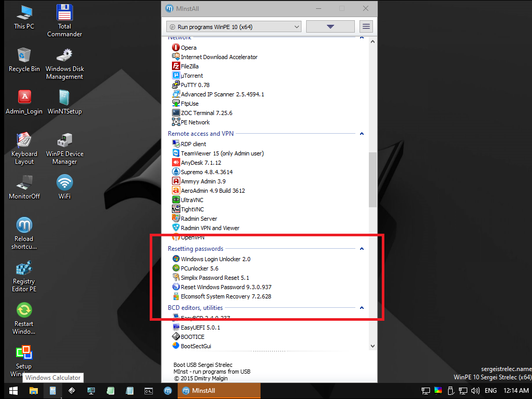Click the Reload shortcuts desktop icon

(24, 233)
